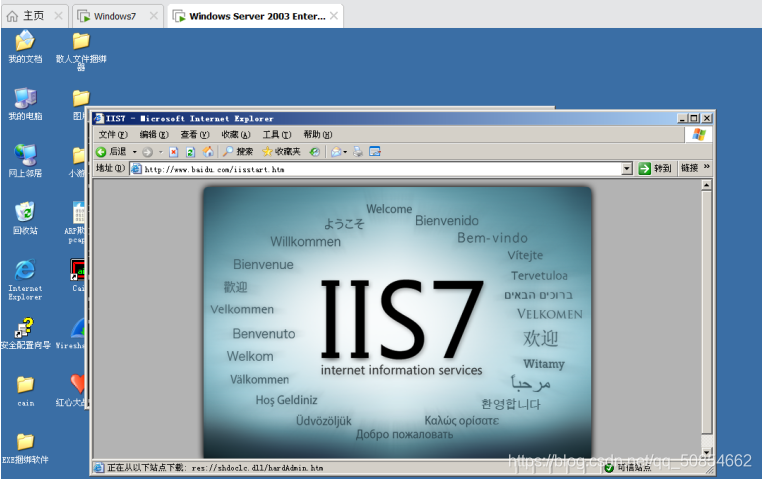Open the 帮助(H) menu
This screenshot has width=762, height=480.
pyautogui.click(x=317, y=135)
